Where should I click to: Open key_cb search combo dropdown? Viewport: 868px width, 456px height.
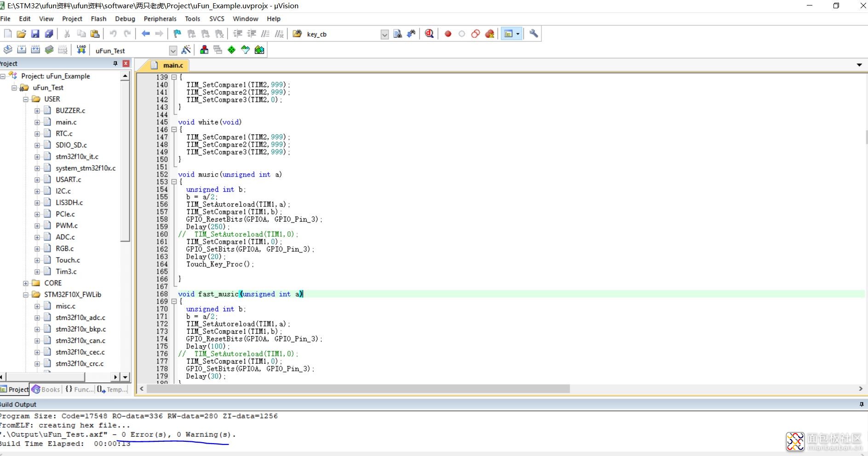click(x=385, y=34)
